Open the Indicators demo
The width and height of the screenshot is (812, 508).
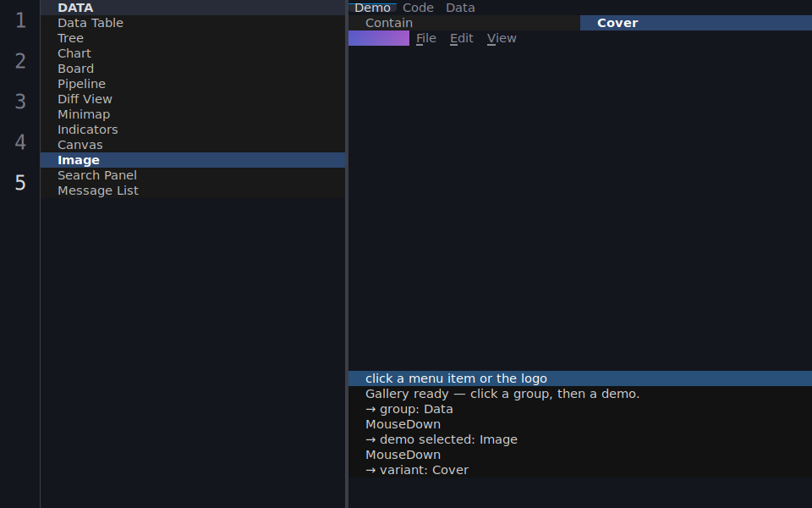pos(193,130)
